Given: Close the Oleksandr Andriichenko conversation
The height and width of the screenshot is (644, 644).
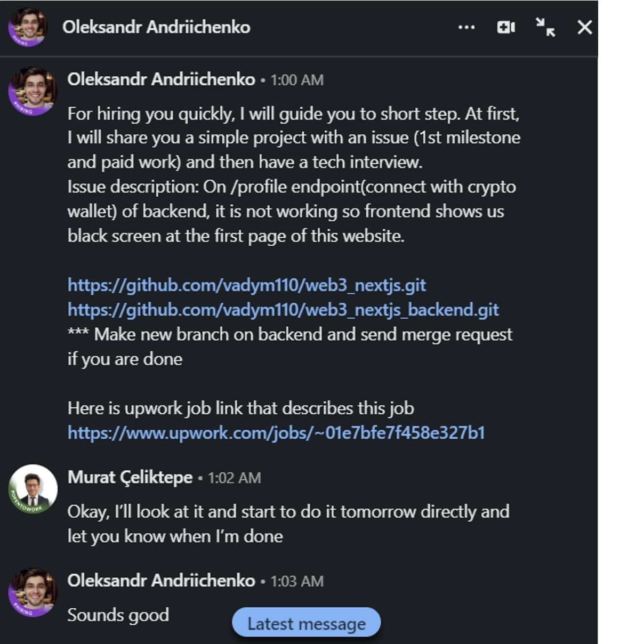Looking at the screenshot, I should click(585, 27).
